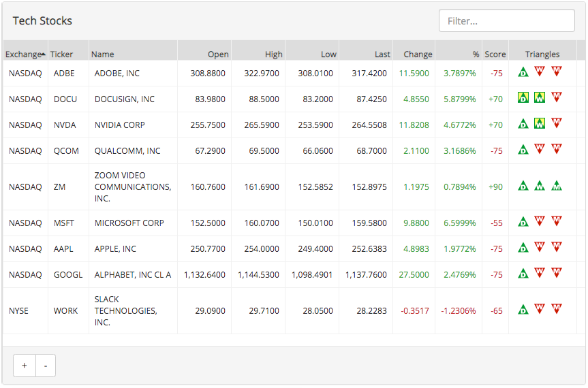The image size is (588, 388).
Task: Click the red monthly triangle for DOCU
Action: [x=557, y=97]
